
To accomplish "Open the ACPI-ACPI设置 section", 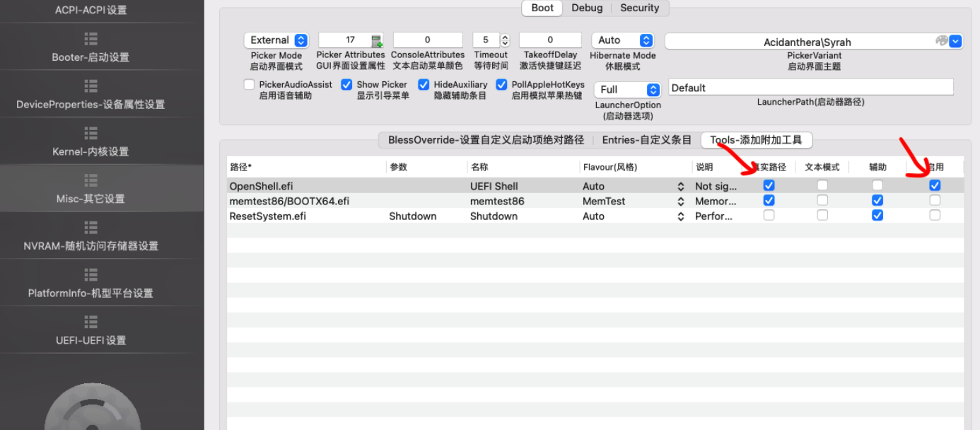I will [x=91, y=10].
